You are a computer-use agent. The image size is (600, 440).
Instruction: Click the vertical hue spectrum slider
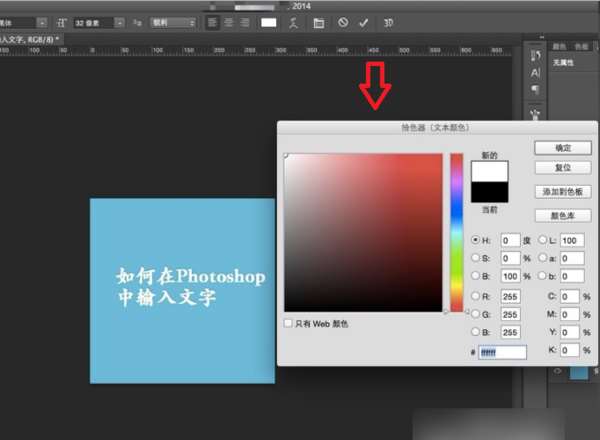click(x=457, y=233)
